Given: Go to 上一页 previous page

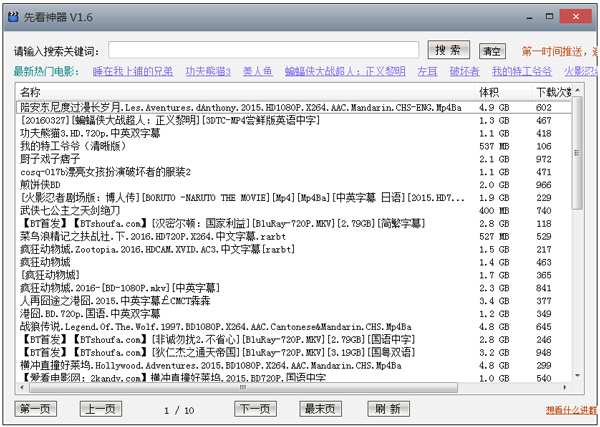Looking at the screenshot, I should 101,409.
